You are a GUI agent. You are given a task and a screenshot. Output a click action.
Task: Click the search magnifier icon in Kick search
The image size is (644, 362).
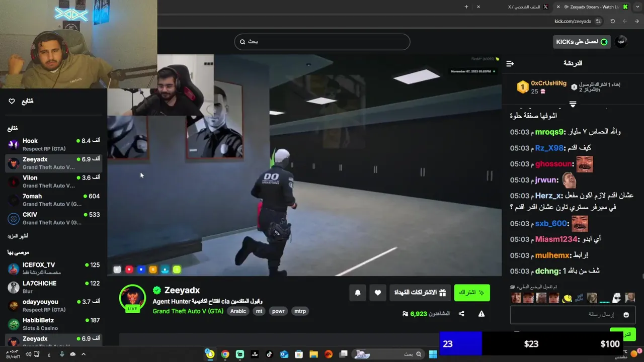[x=243, y=42]
